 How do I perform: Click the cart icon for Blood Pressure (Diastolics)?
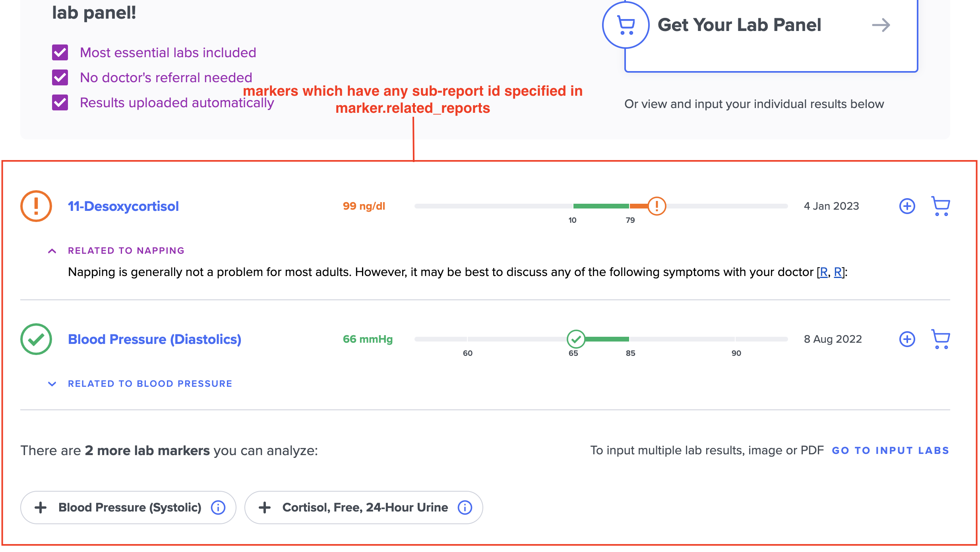tap(941, 339)
